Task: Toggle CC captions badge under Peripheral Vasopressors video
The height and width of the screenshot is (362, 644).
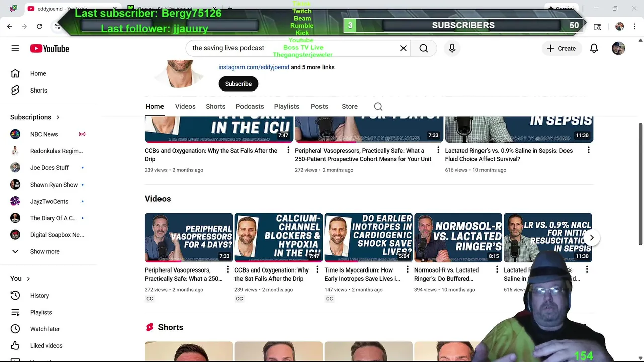Action: 150,299
